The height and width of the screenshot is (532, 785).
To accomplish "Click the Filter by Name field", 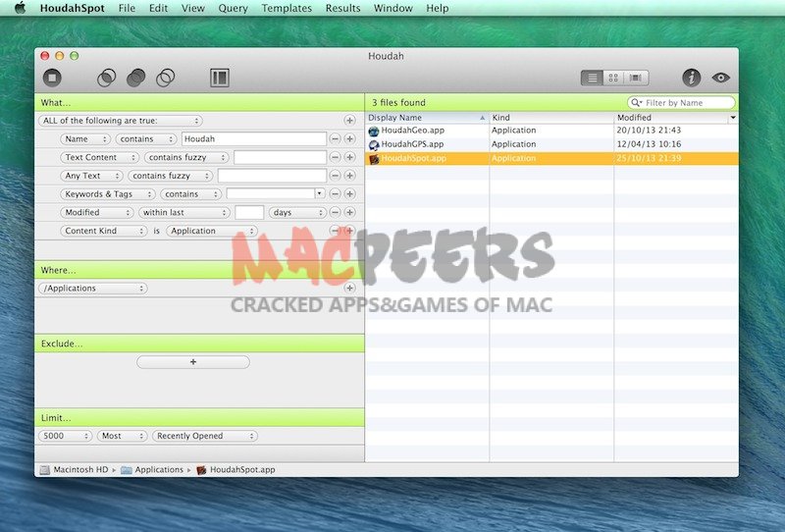I will coord(681,103).
